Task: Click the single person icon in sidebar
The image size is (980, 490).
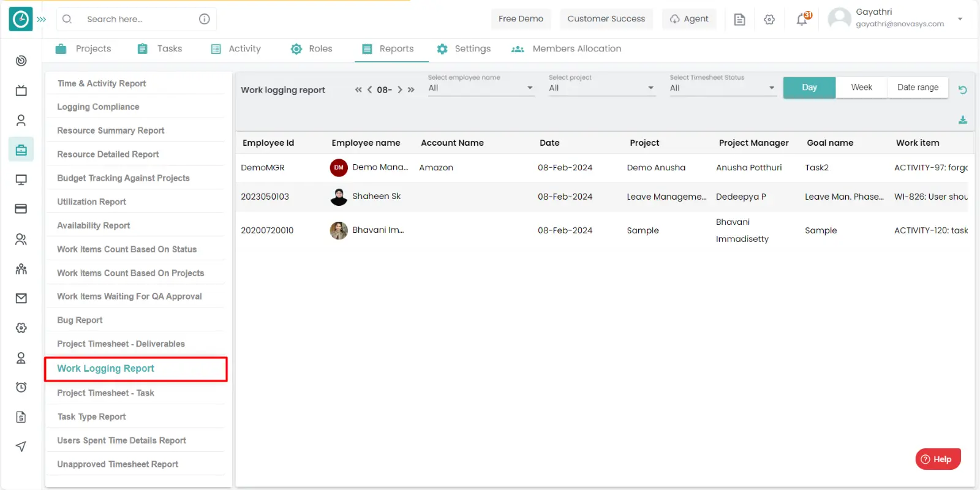Action: click(x=21, y=120)
